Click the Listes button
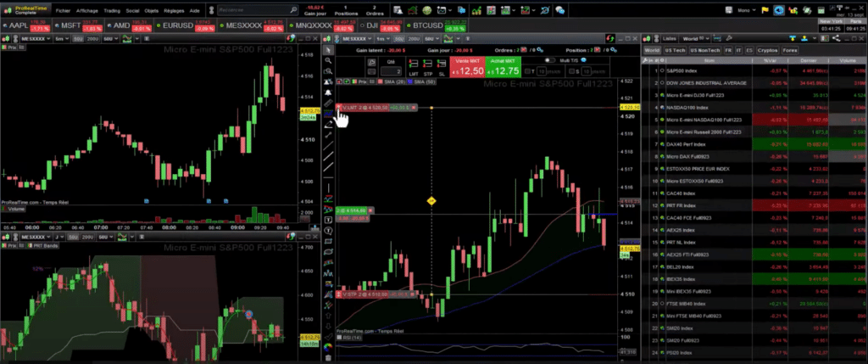868x364 pixels. tap(670, 39)
